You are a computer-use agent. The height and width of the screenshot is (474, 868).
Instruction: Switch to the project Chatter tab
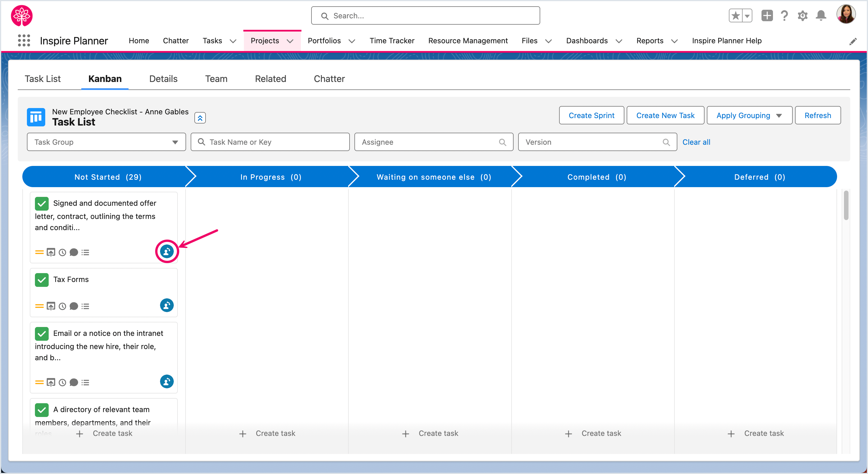pos(329,79)
